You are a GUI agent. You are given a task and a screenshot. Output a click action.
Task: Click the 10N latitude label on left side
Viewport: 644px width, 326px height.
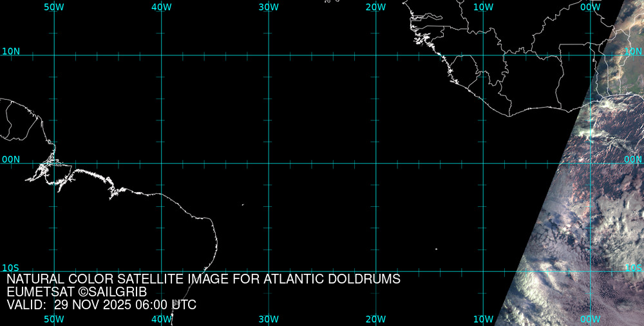(x=11, y=51)
